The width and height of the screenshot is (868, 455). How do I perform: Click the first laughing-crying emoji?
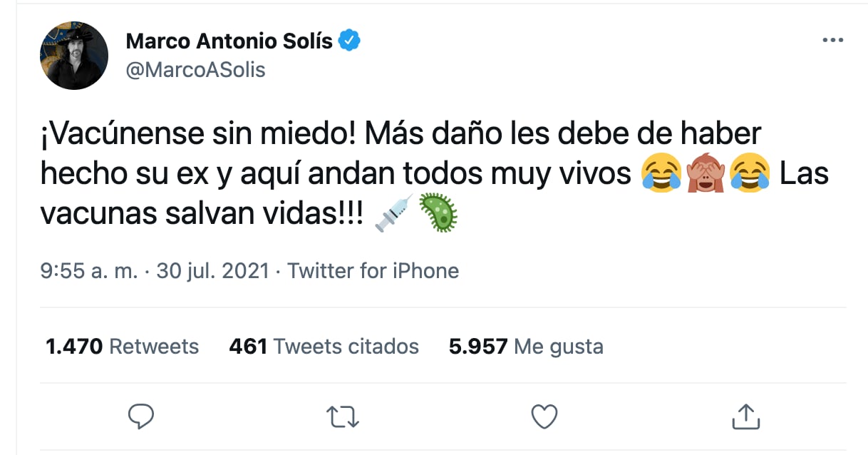pos(660,175)
